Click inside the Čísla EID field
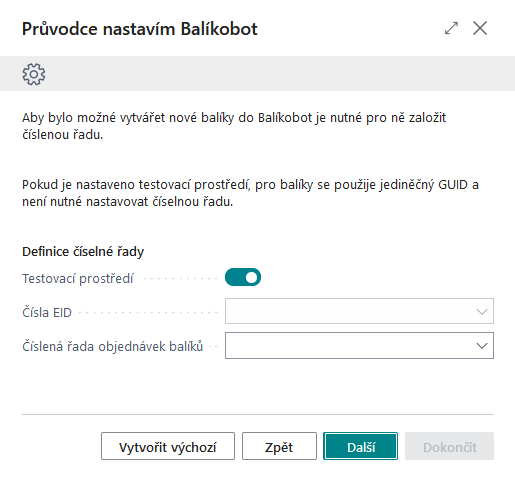Viewport: 515px width, 479px height. tap(359, 311)
